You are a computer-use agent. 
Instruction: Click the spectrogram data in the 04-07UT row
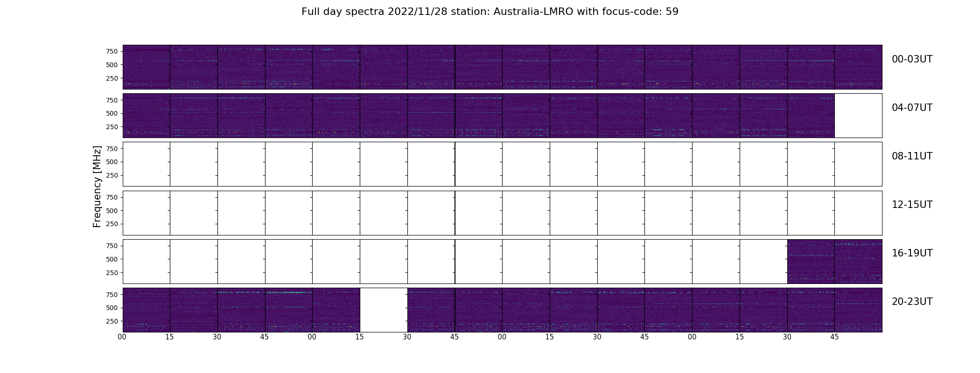click(x=478, y=116)
